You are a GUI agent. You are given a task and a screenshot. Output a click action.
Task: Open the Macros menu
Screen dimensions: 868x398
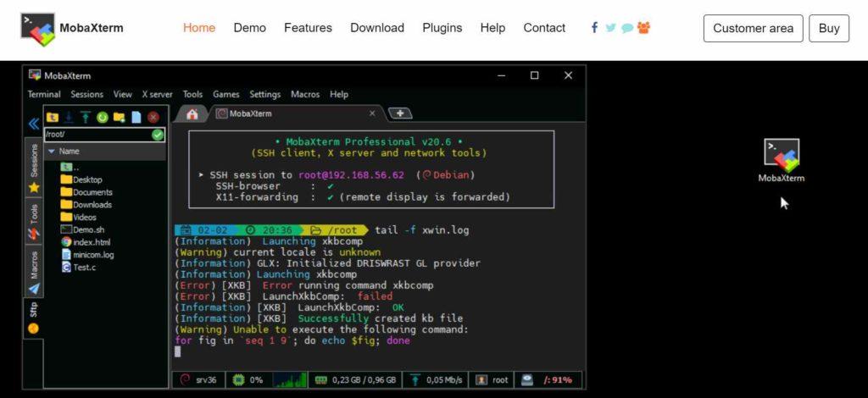pyautogui.click(x=305, y=95)
